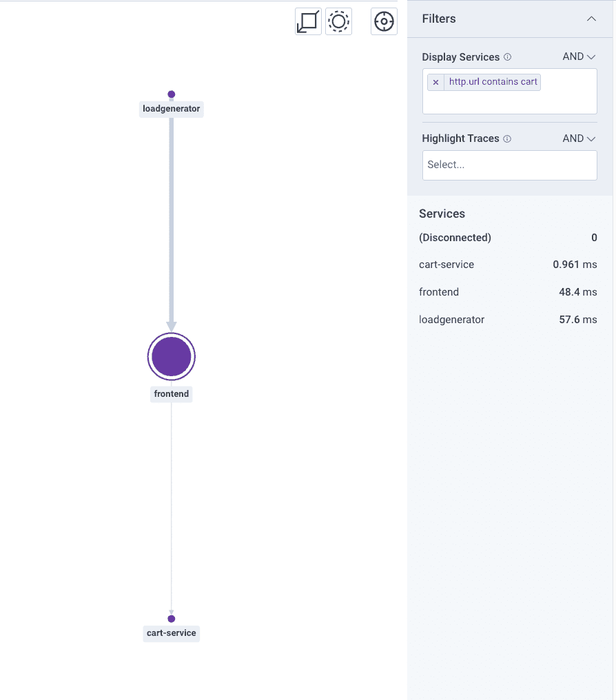Click cart-service in Services list

click(446, 265)
